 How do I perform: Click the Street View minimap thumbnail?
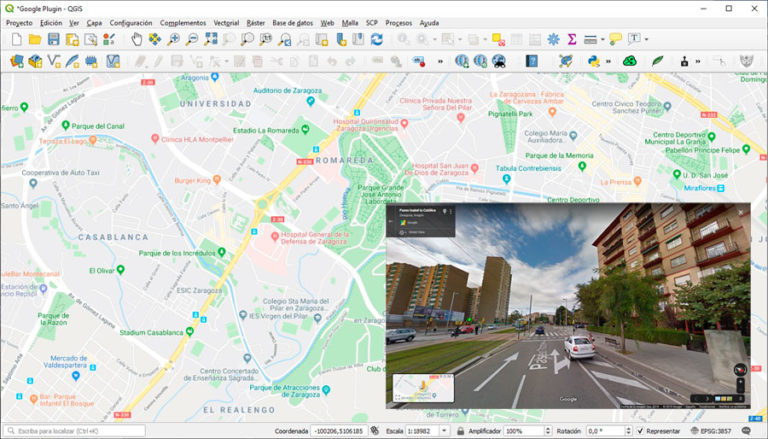pyautogui.click(x=423, y=388)
